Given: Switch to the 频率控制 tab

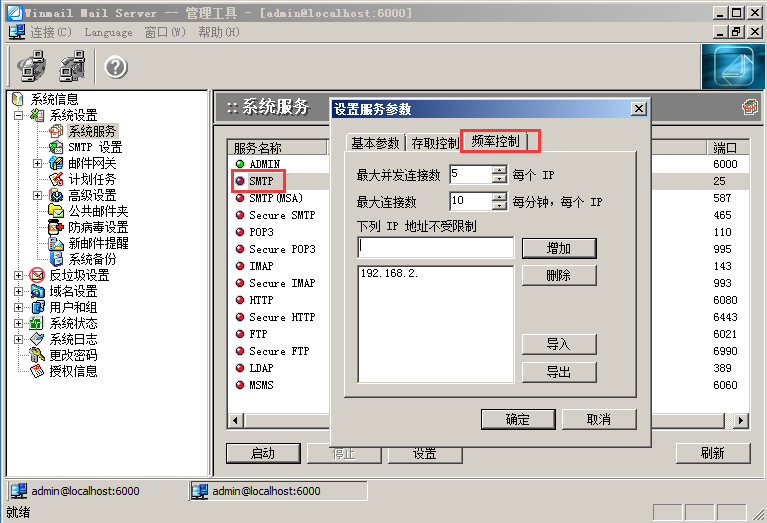Looking at the screenshot, I should click(x=495, y=141).
